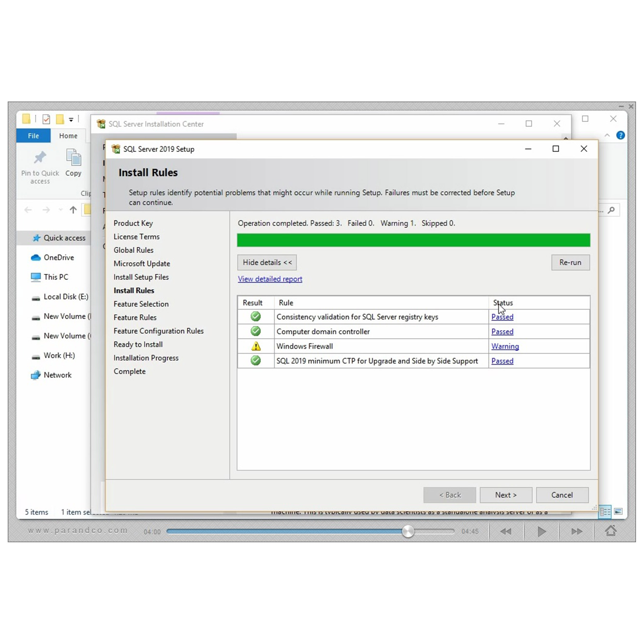Select Ready to Install step
This screenshot has width=644, height=644.
point(138,344)
